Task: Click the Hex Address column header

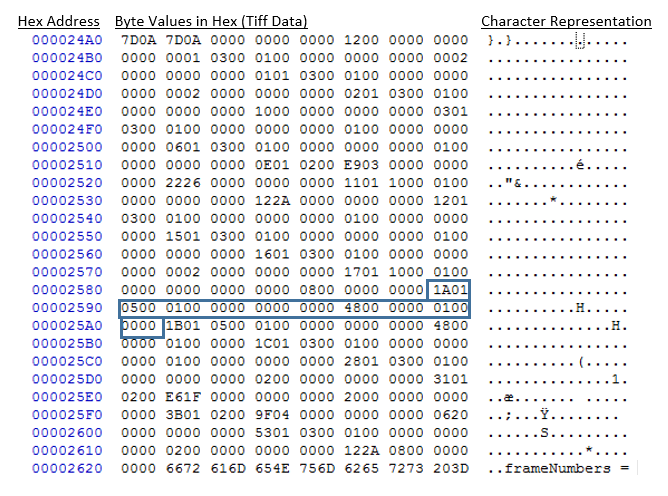Action: tap(59, 21)
